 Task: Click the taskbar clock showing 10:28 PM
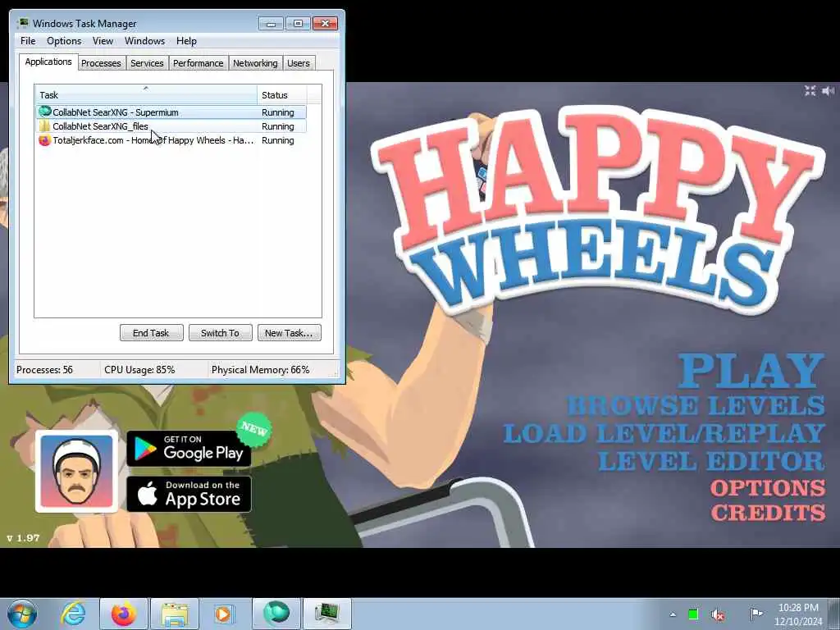coord(798,614)
